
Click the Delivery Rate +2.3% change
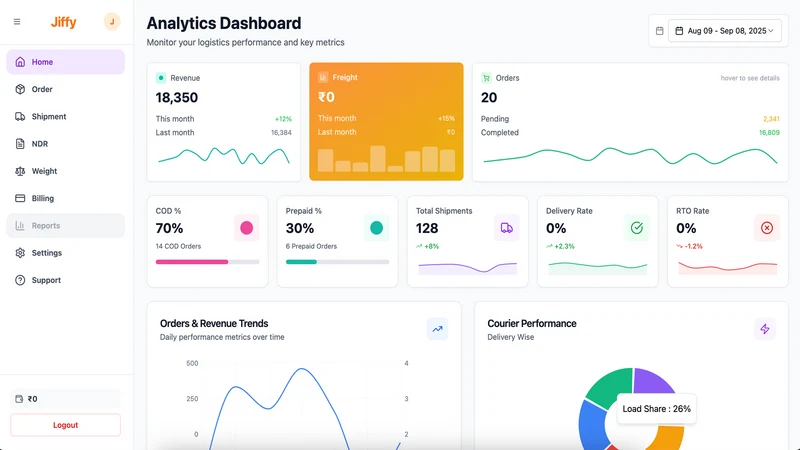(560, 246)
